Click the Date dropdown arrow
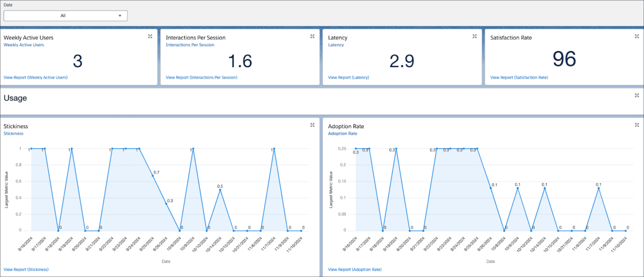Viewport: 644px width, 277px height. (x=120, y=16)
